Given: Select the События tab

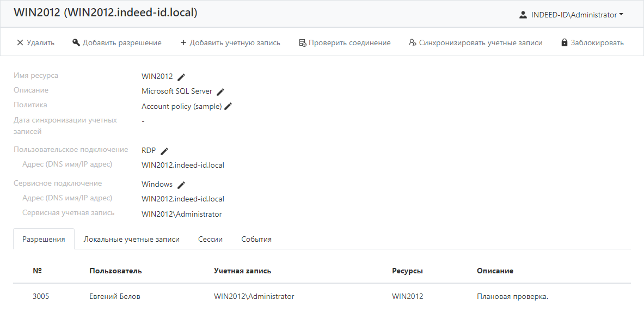Looking at the screenshot, I should [x=256, y=239].
